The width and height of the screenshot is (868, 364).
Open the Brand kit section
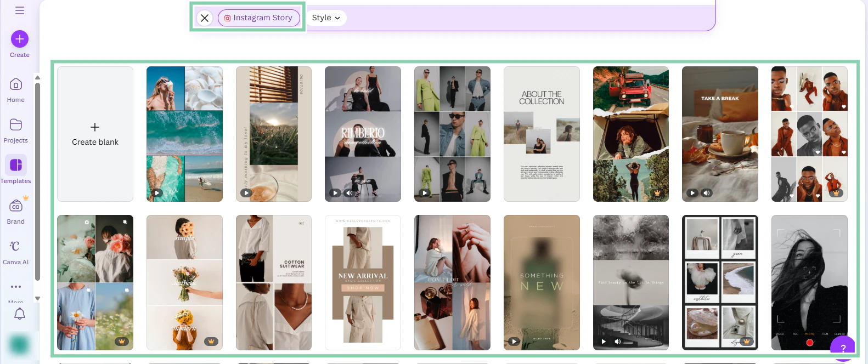(16, 211)
